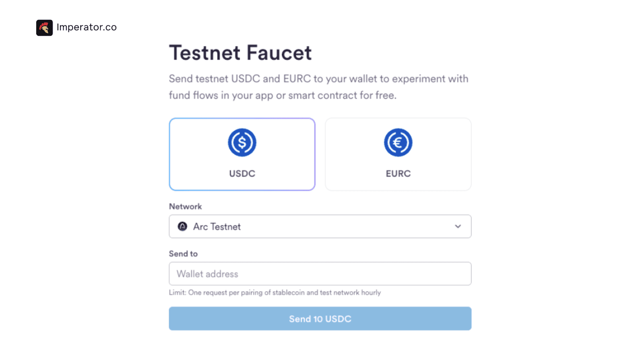Click the 'fund flows in your app' text line
644x362 pixels.
283,95
